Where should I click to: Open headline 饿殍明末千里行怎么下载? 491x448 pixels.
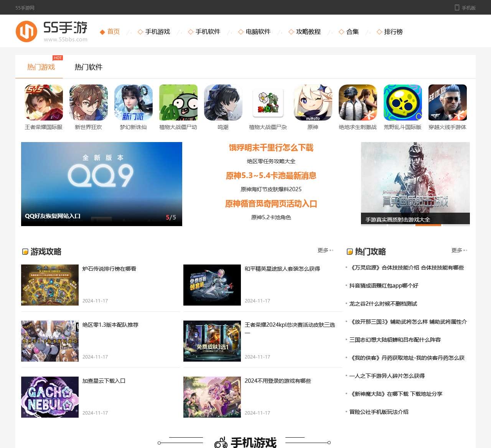pyautogui.click(x=271, y=148)
